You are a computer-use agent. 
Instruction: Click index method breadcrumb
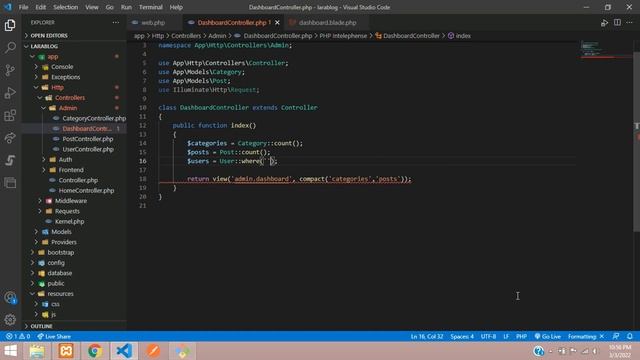(459, 36)
